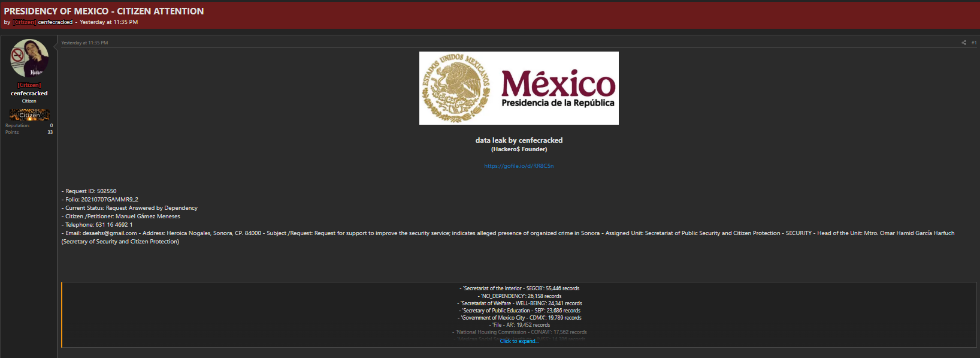Click the red [Citizen] tag under avatar
980x358 pixels.
[x=29, y=85]
